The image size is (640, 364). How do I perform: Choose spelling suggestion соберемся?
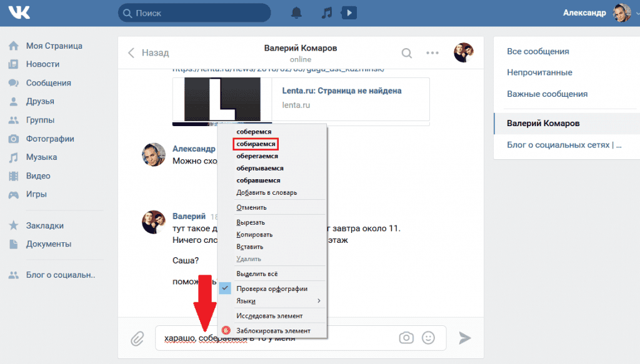tap(254, 132)
